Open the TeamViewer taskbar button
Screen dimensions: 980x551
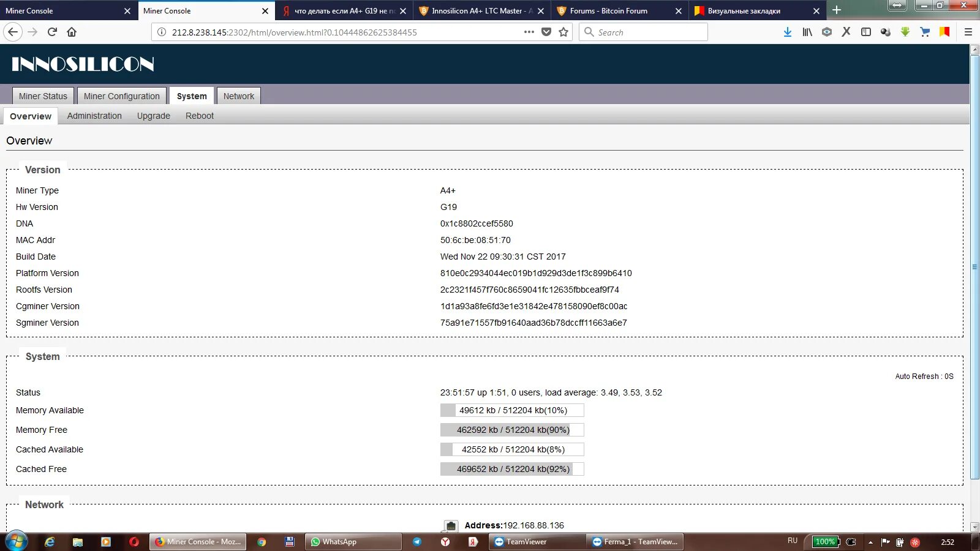(537, 542)
